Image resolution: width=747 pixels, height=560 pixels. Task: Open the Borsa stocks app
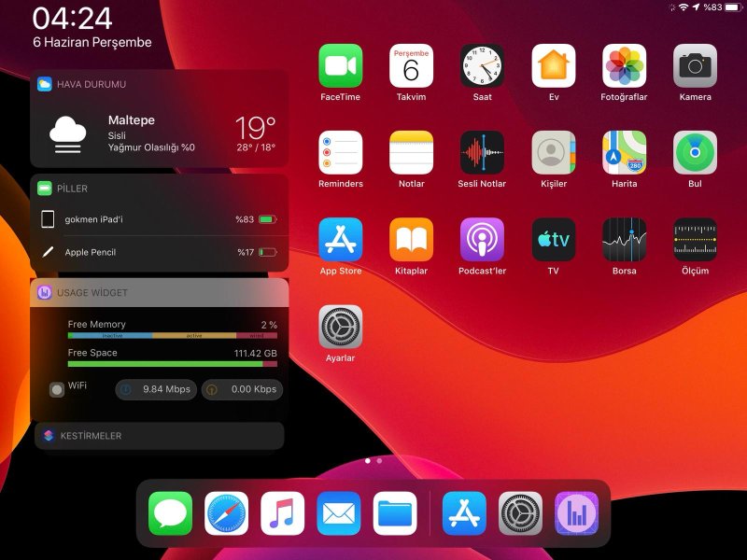(x=624, y=240)
